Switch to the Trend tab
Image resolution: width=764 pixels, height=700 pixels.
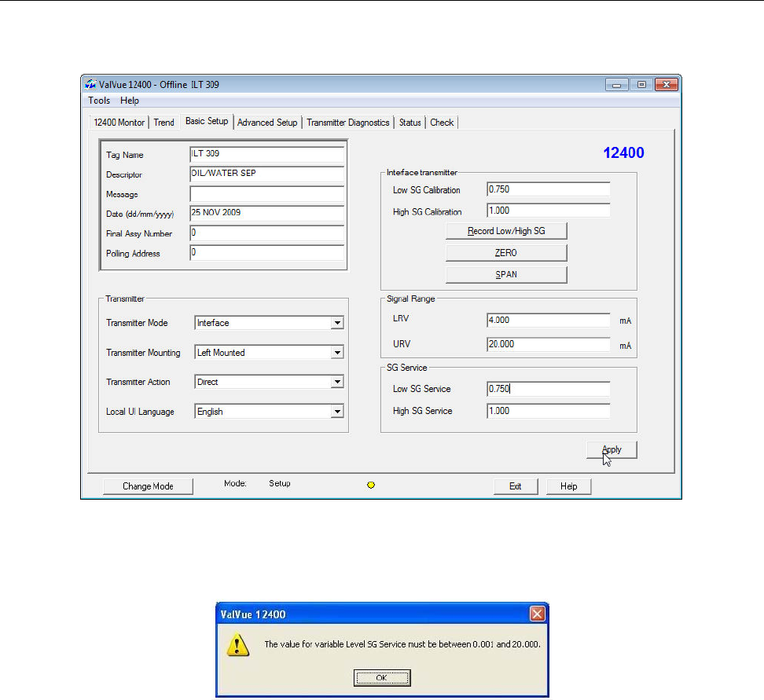click(x=163, y=123)
